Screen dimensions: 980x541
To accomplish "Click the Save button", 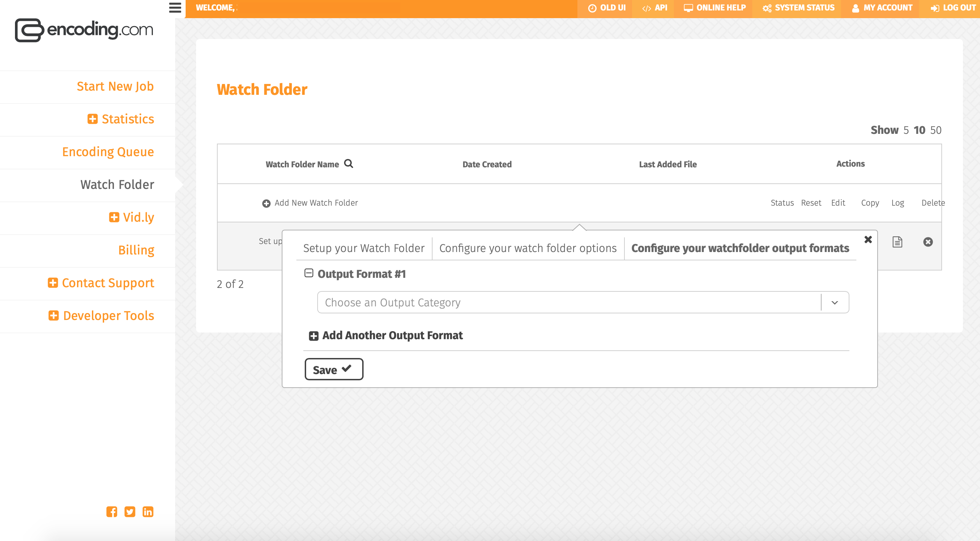I will tap(334, 369).
